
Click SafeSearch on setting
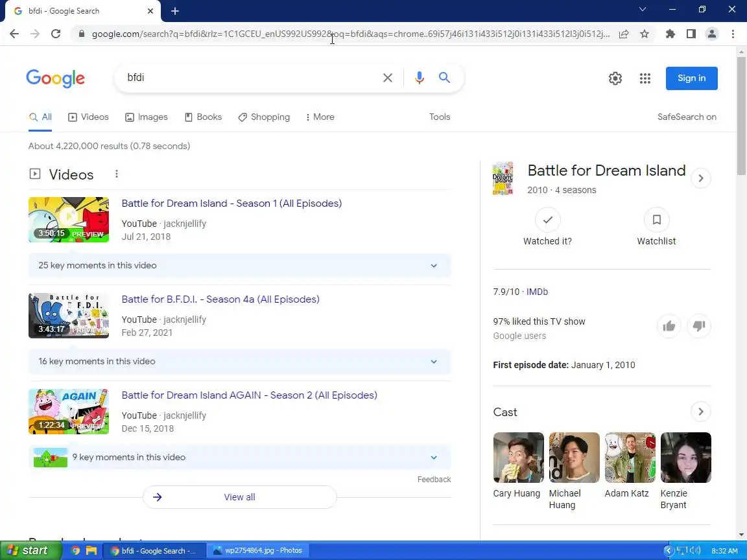click(687, 117)
